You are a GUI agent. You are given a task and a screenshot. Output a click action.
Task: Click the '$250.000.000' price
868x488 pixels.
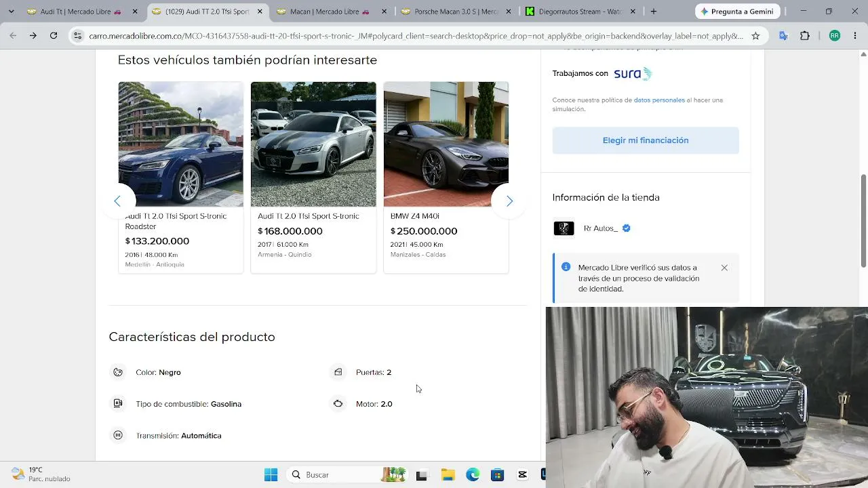(424, 231)
